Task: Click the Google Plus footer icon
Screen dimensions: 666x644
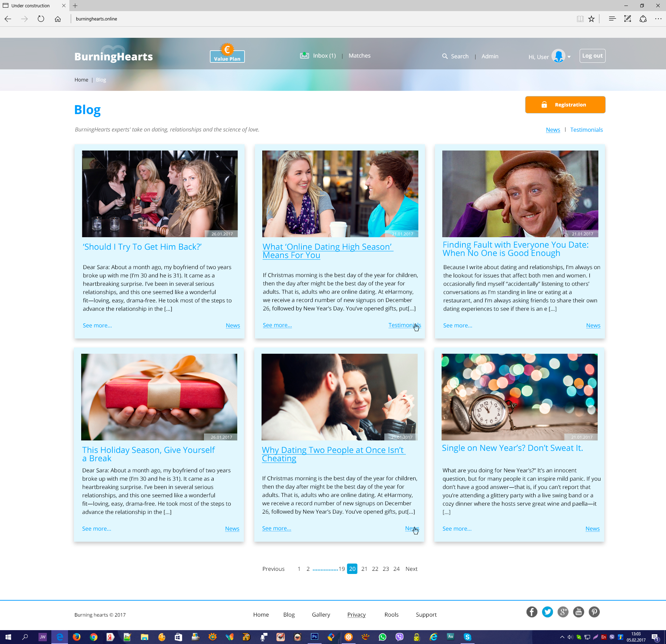Action: (x=563, y=612)
